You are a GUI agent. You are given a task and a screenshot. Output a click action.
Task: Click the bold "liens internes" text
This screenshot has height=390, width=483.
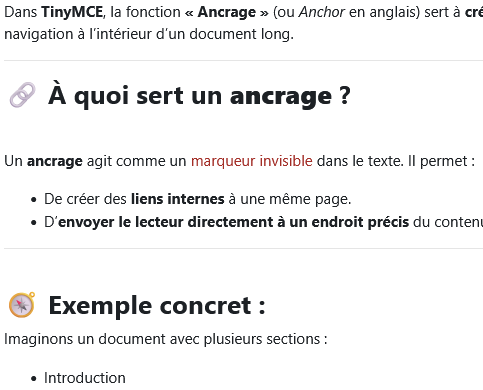[x=178, y=199]
